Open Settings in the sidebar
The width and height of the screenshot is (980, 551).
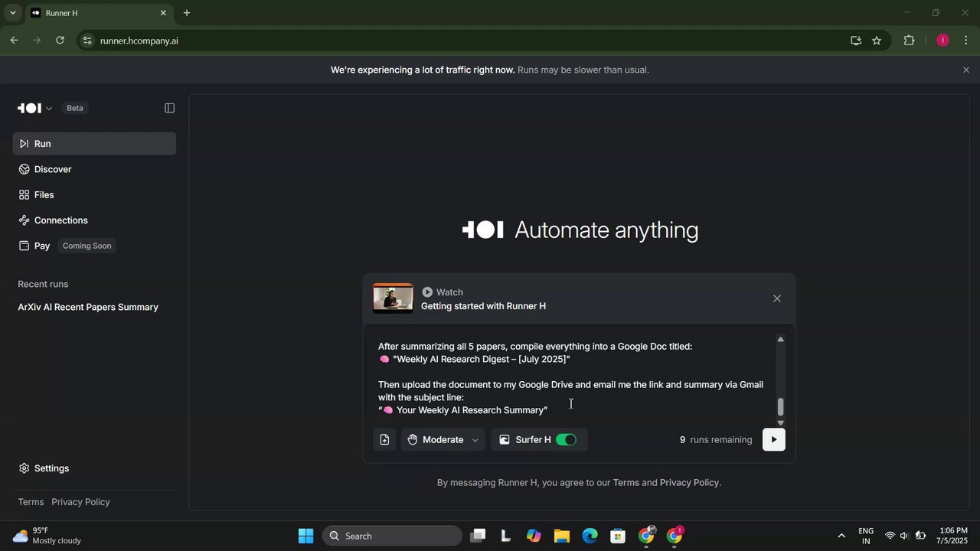44,468
